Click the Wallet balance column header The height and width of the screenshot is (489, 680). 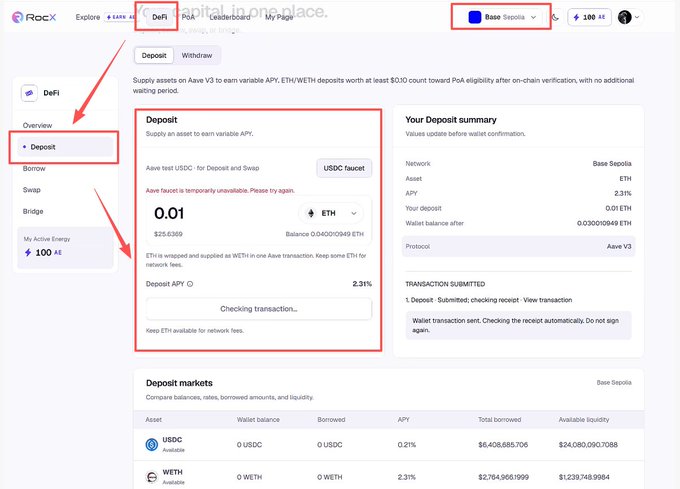pyautogui.click(x=258, y=420)
